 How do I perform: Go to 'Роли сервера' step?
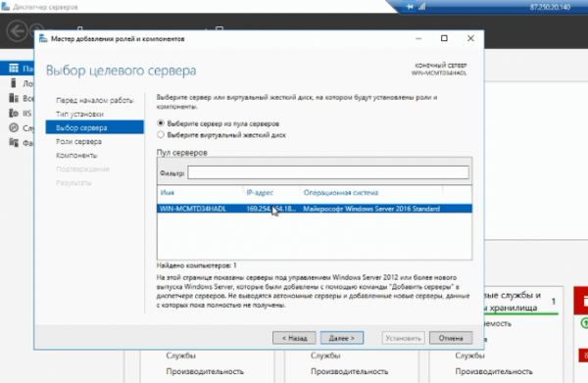(x=78, y=141)
